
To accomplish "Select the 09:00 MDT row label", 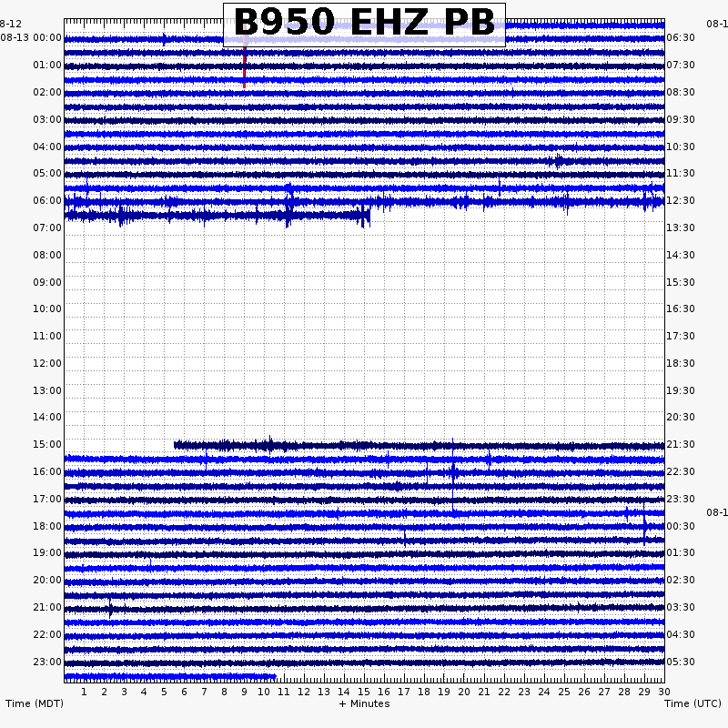I will click(47, 283).
